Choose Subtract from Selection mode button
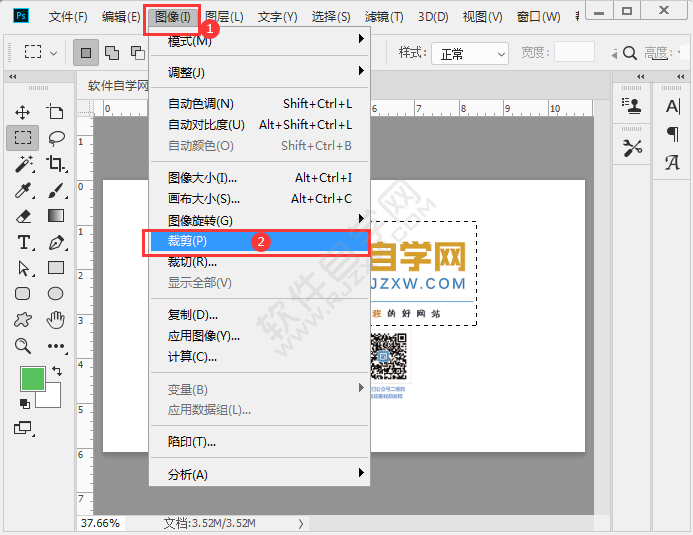Viewport: 693px width, 535px height. tap(138, 53)
